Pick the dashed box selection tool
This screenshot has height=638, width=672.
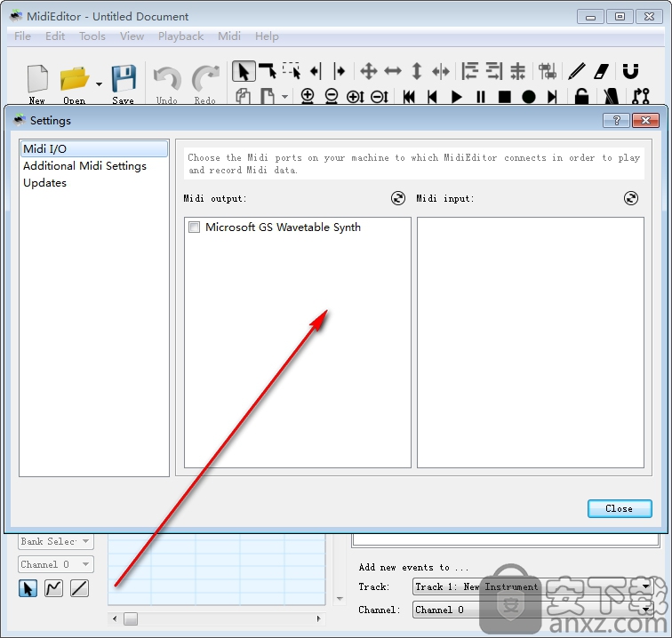(x=292, y=71)
